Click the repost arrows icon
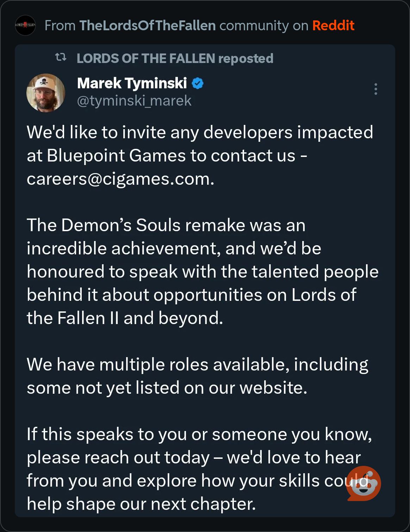The image size is (410, 532). point(61,57)
